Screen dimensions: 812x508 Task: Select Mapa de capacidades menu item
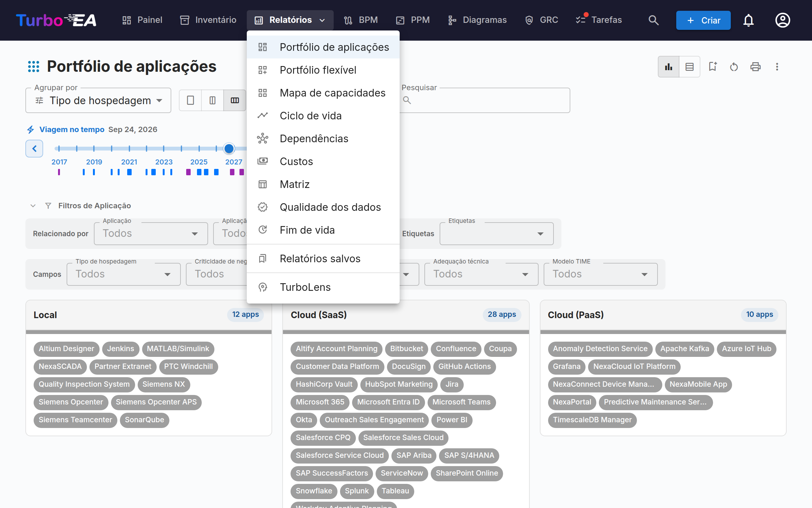(323, 93)
